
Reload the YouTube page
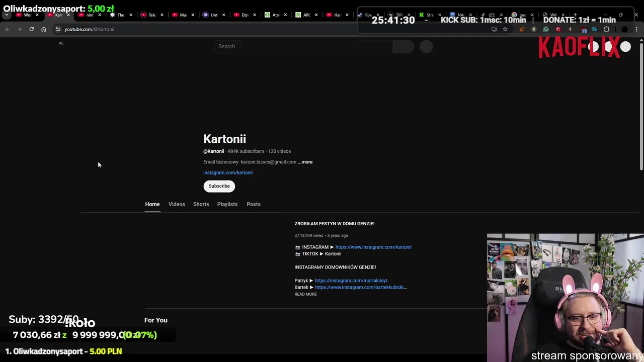click(31, 29)
